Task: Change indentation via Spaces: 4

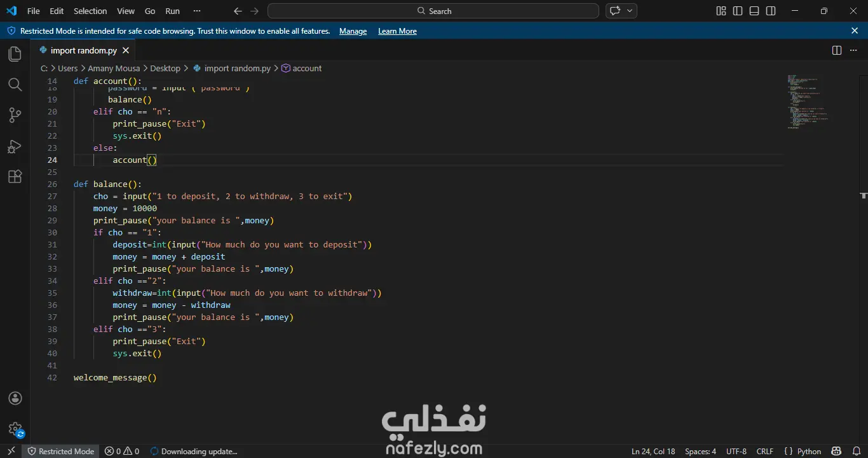Action: pyautogui.click(x=700, y=451)
